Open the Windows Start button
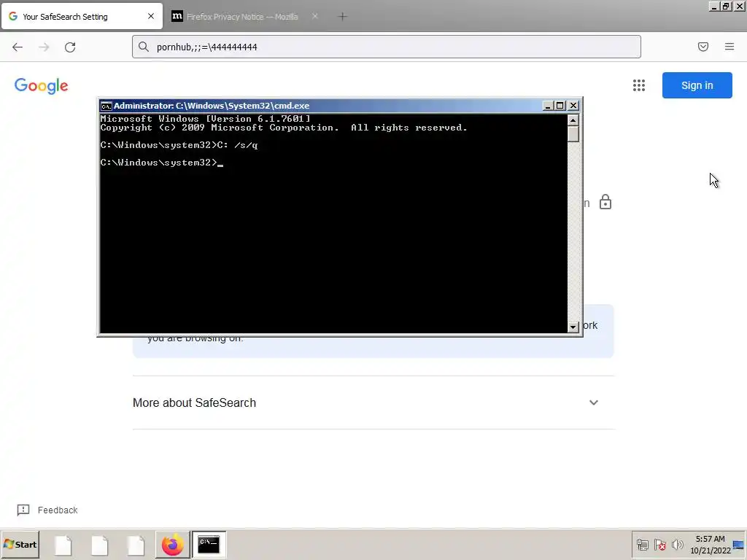Viewport: 747px width, 560px height. tap(20, 544)
